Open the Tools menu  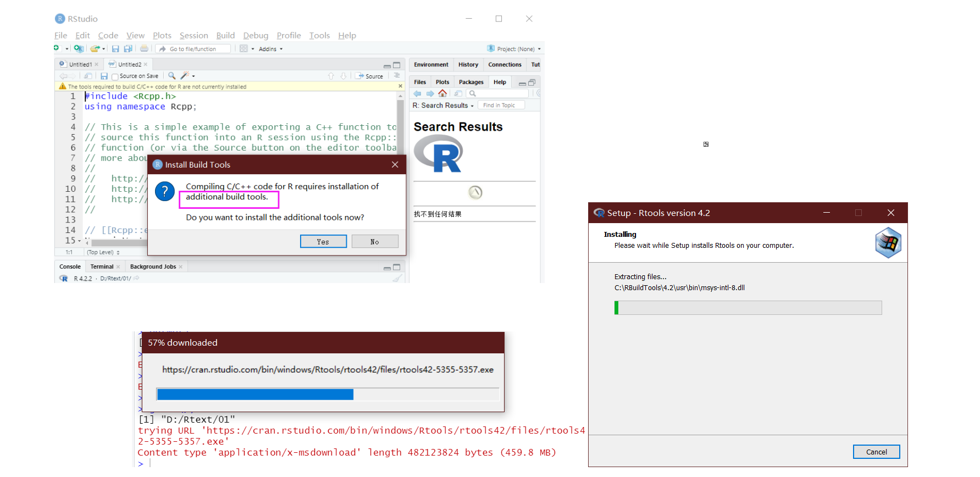[319, 35]
